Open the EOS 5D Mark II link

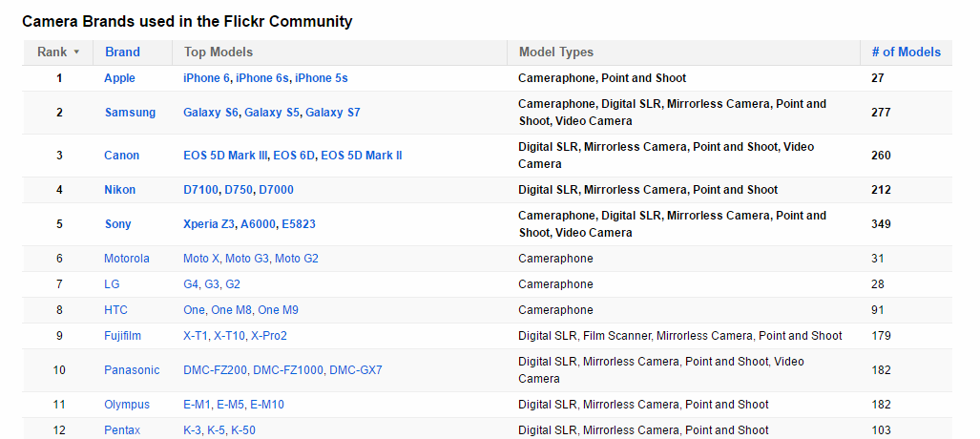pos(362,156)
